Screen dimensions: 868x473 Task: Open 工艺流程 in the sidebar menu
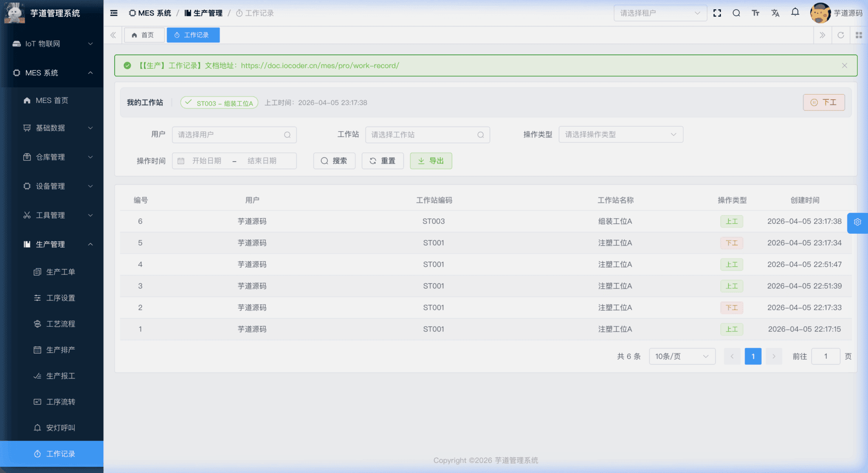click(x=60, y=324)
